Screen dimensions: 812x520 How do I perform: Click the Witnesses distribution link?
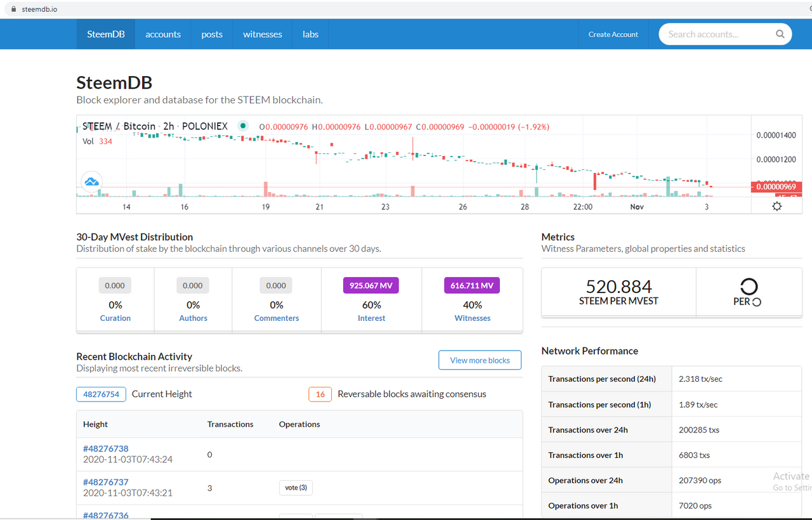(473, 318)
